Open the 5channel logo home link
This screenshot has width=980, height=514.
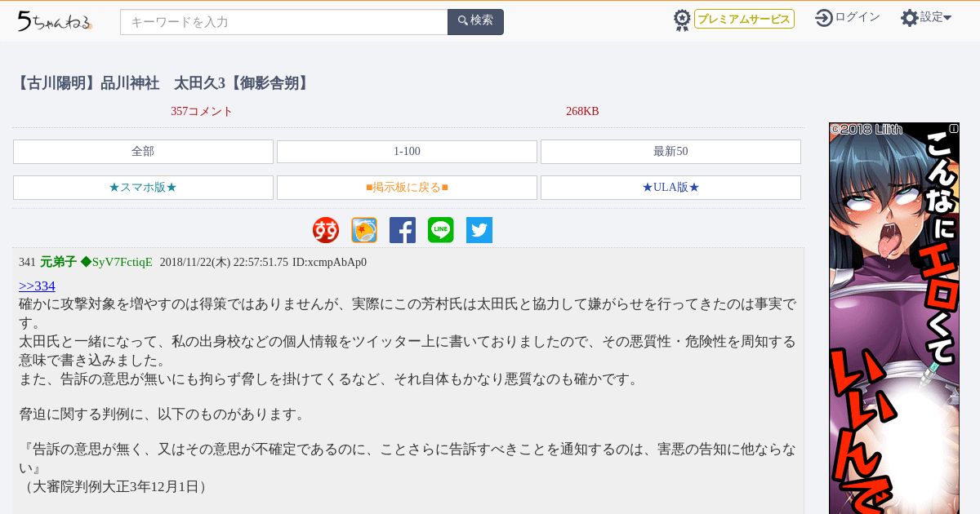(55, 21)
